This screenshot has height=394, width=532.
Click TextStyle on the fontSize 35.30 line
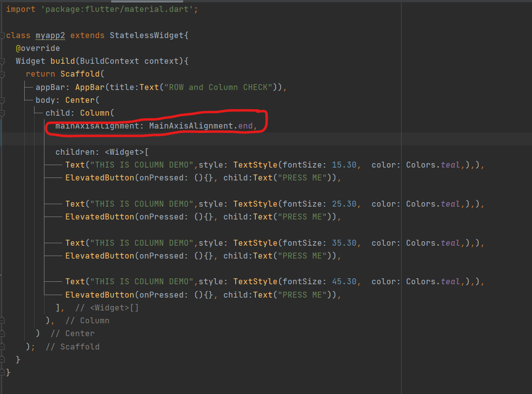click(x=255, y=243)
